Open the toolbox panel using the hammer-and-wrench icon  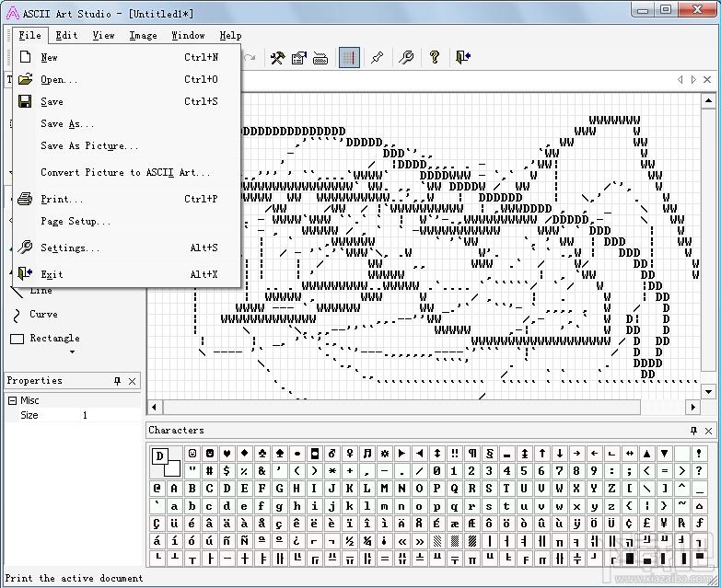pyautogui.click(x=277, y=57)
